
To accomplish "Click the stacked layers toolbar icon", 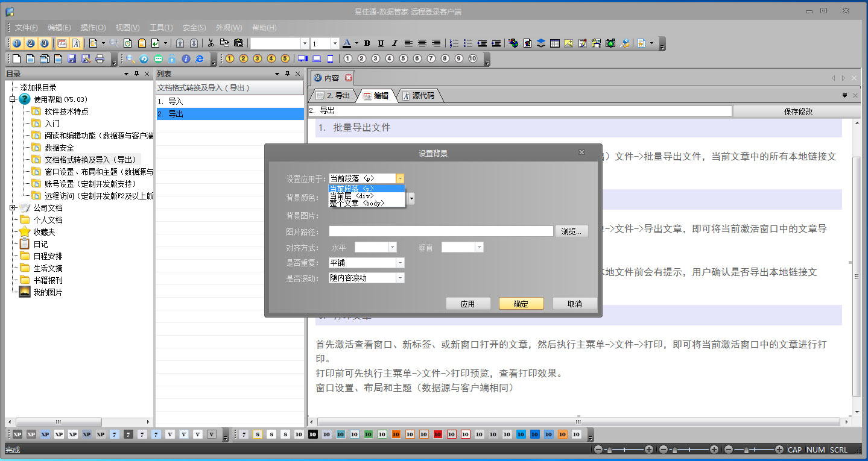I will pos(541,43).
